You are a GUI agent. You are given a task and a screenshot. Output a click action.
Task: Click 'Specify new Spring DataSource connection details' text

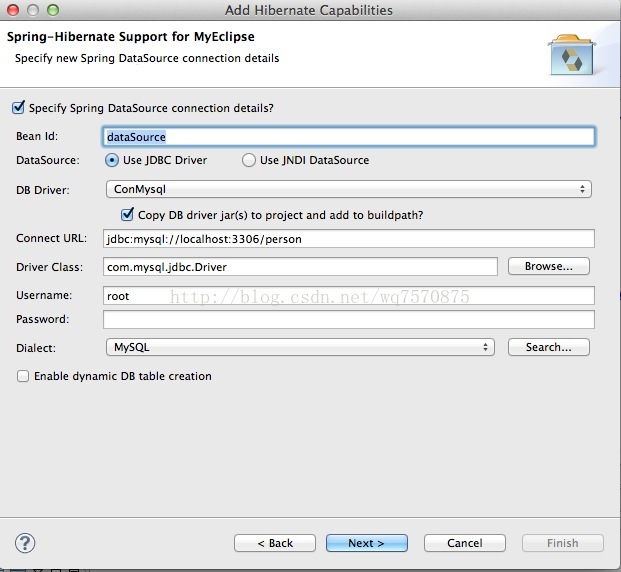pos(147,58)
